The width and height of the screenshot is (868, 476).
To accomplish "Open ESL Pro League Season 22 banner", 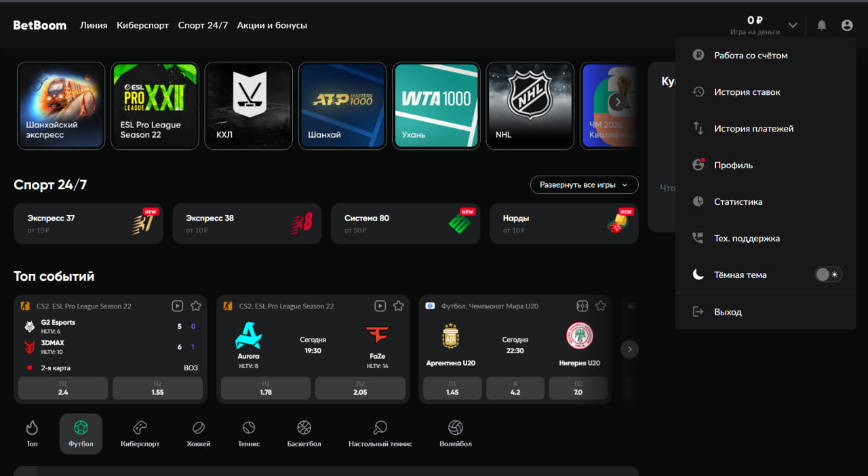I will click(155, 106).
